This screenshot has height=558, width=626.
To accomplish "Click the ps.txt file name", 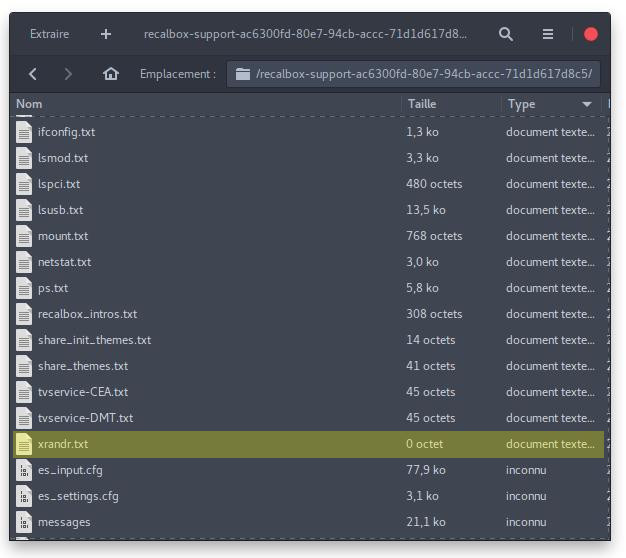I will 53,289.
